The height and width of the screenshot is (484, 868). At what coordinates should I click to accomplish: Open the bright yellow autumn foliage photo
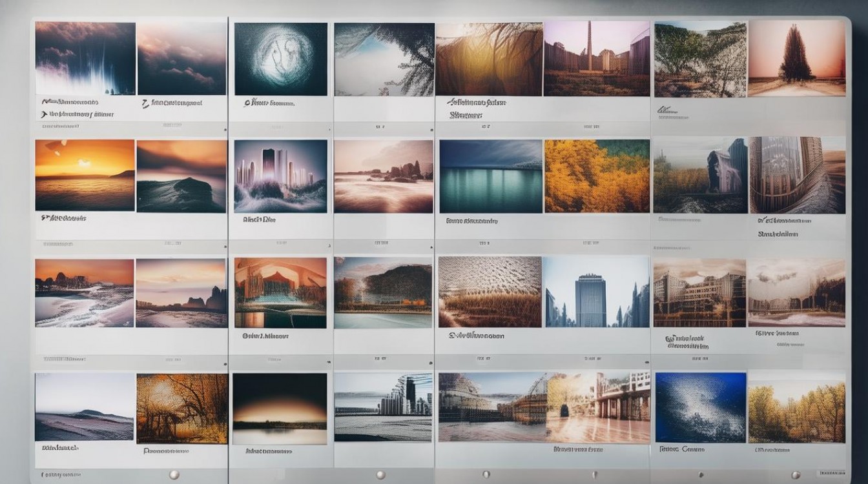tap(597, 176)
